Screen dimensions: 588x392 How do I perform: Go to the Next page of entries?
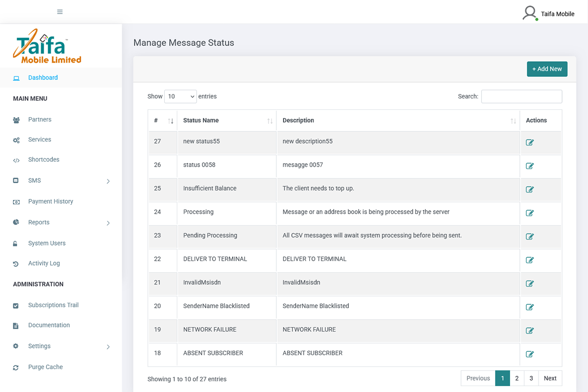(x=550, y=378)
